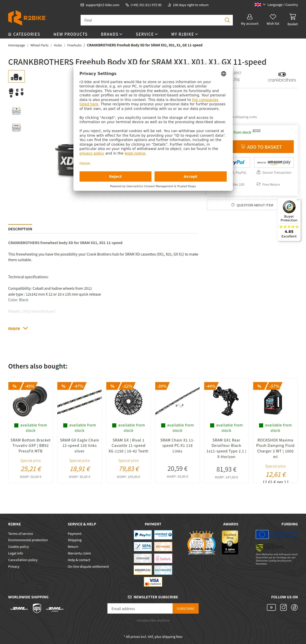Image resolution: width=306 pixels, height=644 pixels.
Task: Open the CATEGORIES hamburger menu
Action: point(24,34)
